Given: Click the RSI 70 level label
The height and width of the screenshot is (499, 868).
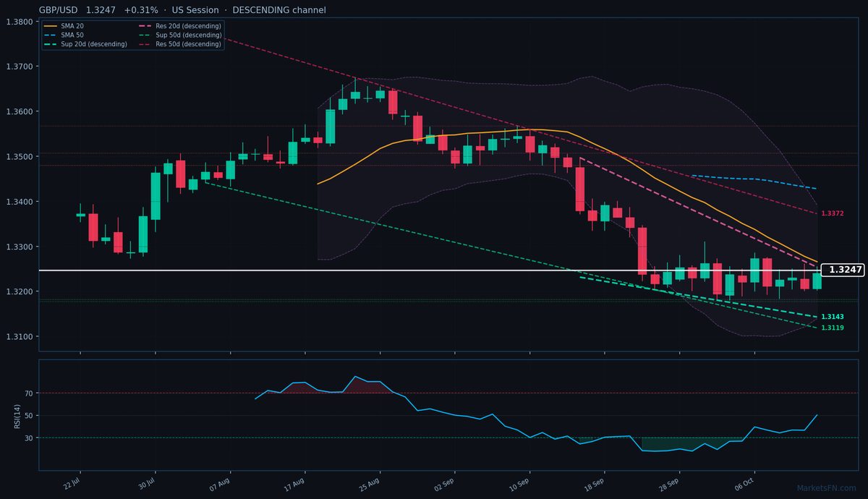Looking at the screenshot, I should (29, 393).
